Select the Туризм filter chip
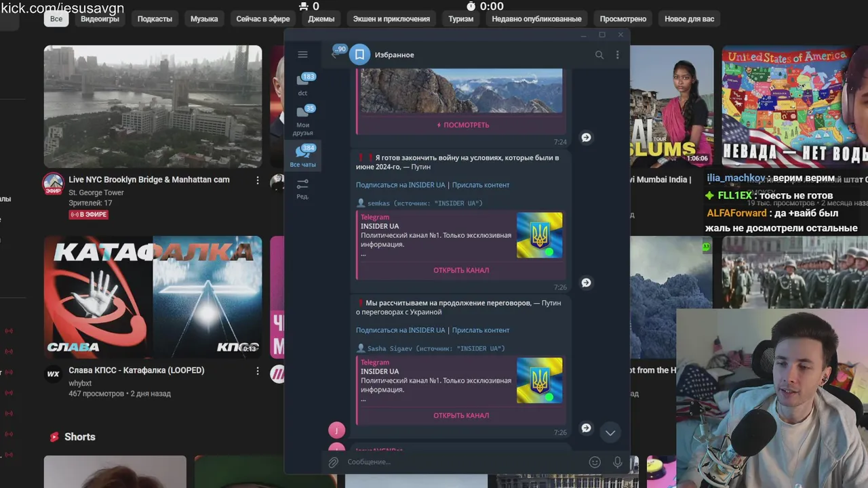The image size is (868, 488). pyautogui.click(x=461, y=19)
